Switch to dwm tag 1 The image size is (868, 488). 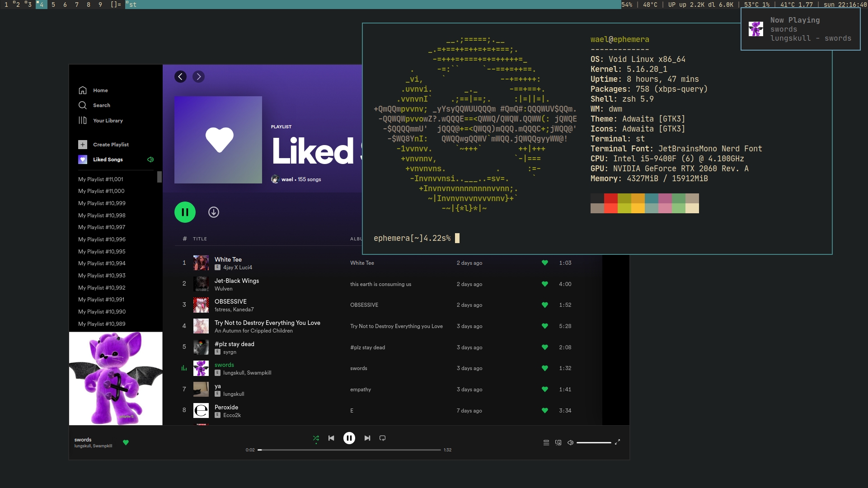pos(6,5)
